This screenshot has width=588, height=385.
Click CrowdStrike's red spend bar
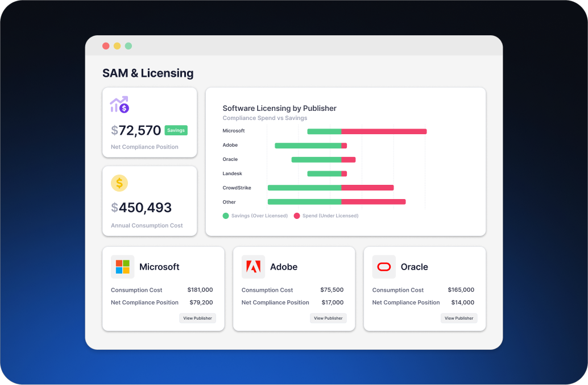367,188
